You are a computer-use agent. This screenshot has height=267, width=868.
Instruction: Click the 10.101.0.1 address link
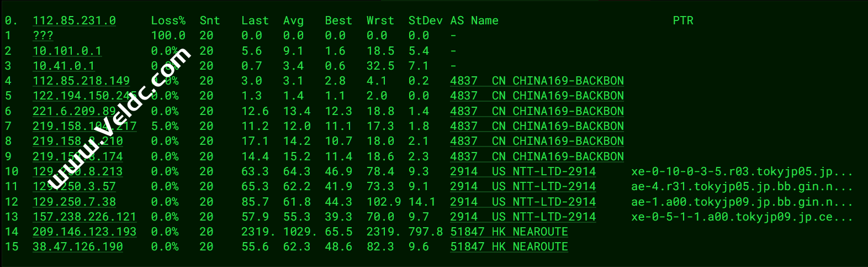[67, 51]
